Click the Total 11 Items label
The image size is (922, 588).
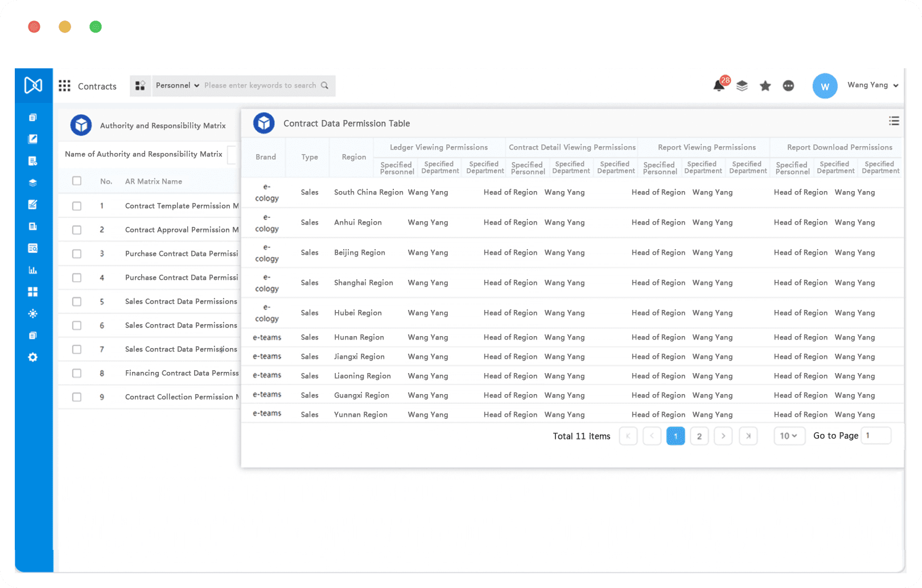pyautogui.click(x=582, y=436)
